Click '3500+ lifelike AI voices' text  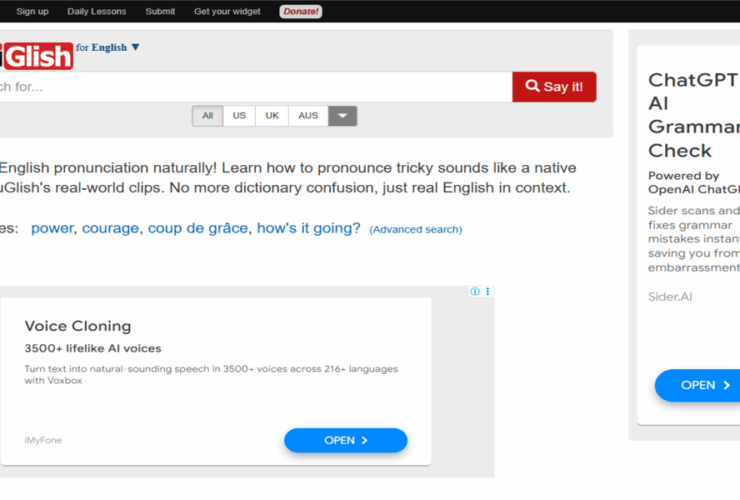pyautogui.click(x=93, y=348)
